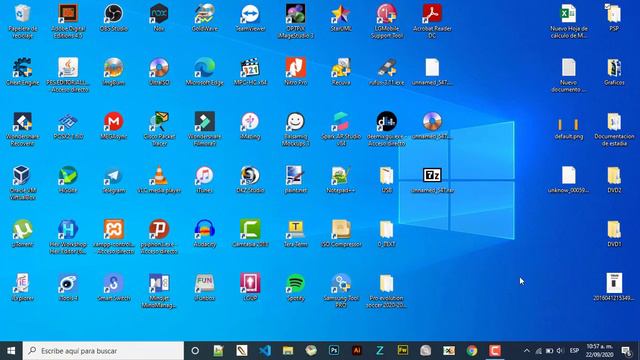Click the 'Escribe aquí para buscar' search box

pos(103,351)
